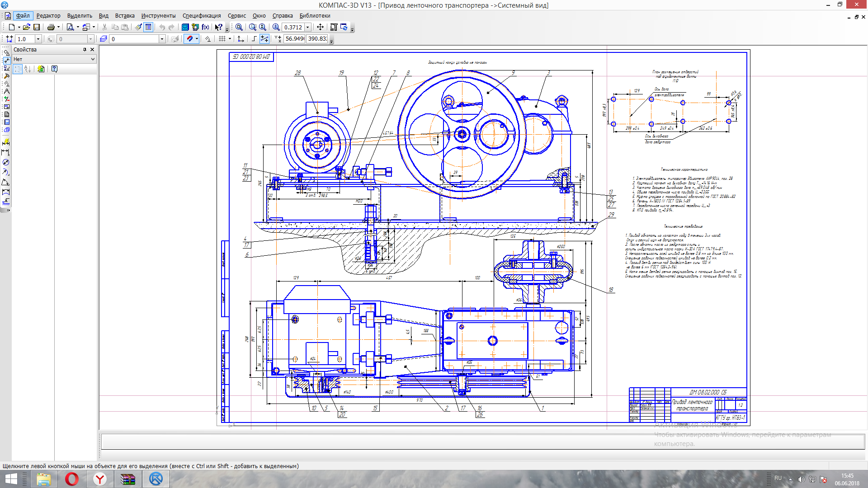Image resolution: width=868 pixels, height=488 pixels.
Task: Select the diametral dimension tool
Action: (x=6, y=162)
